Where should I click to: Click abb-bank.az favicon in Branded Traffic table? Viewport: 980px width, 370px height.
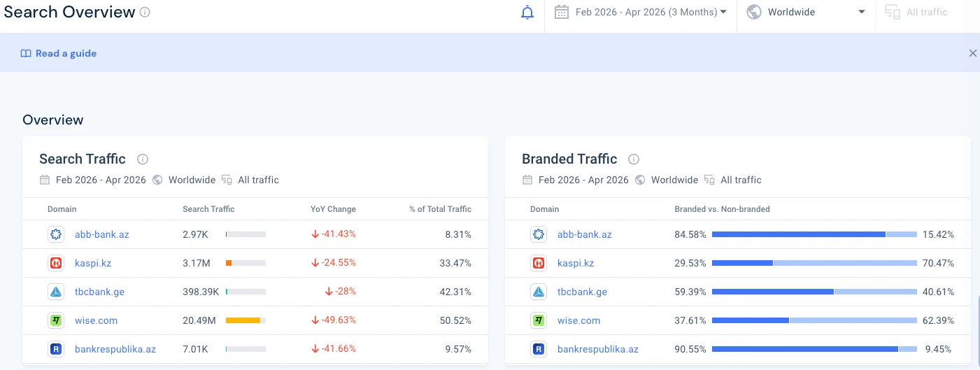pyautogui.click(x=539, y=234)
